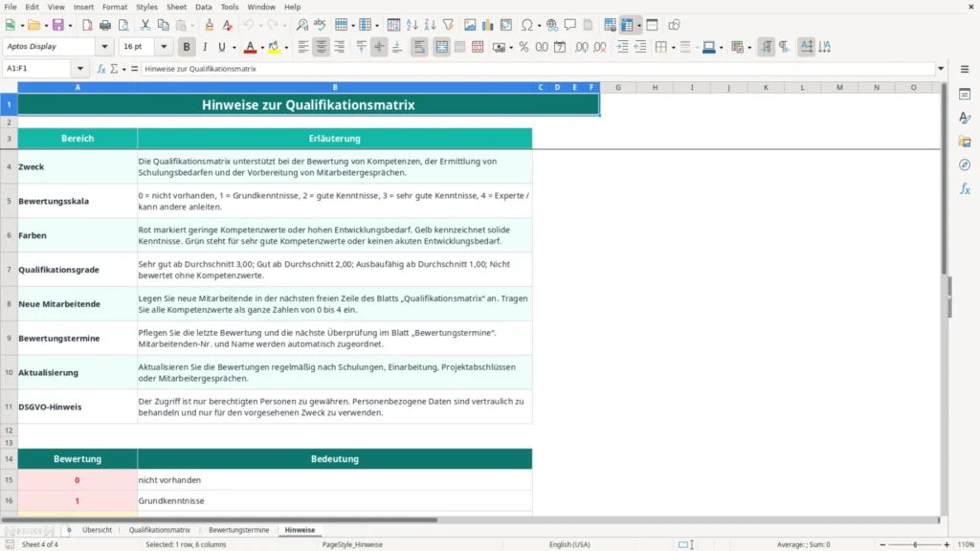The height and width of the screenshot is (551, 980).
Task: Open Conditional Formatting dropdown arrow
Action: click(x=749, y=48)
